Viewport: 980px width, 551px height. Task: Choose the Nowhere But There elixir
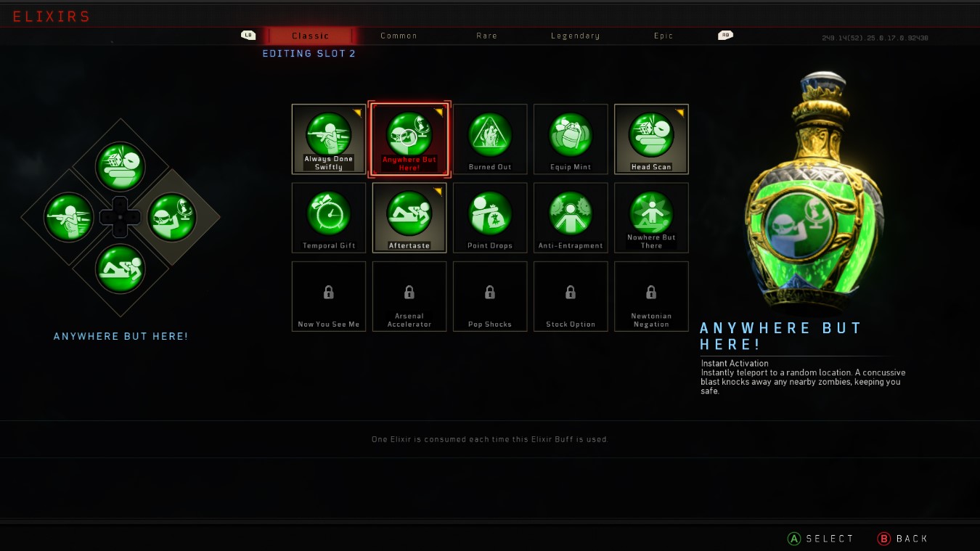(x=651, y=218)
